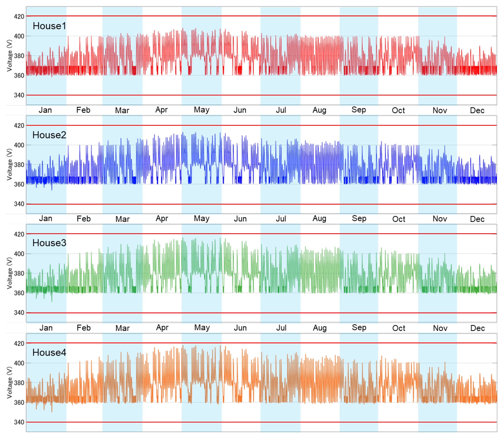Select the Jan label below House1 chart
Screen dimensions: 504x439
(x=45, y=110)
